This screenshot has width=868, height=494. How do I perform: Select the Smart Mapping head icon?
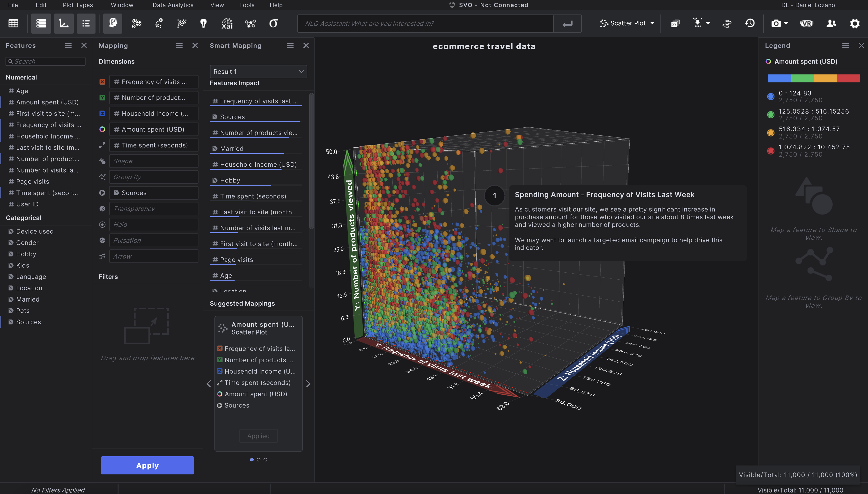pyautogui.click(x=112, y=23)
